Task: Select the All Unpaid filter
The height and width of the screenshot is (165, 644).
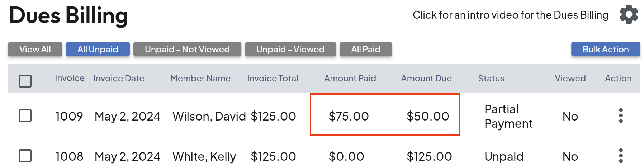Action: pos(98,49)
